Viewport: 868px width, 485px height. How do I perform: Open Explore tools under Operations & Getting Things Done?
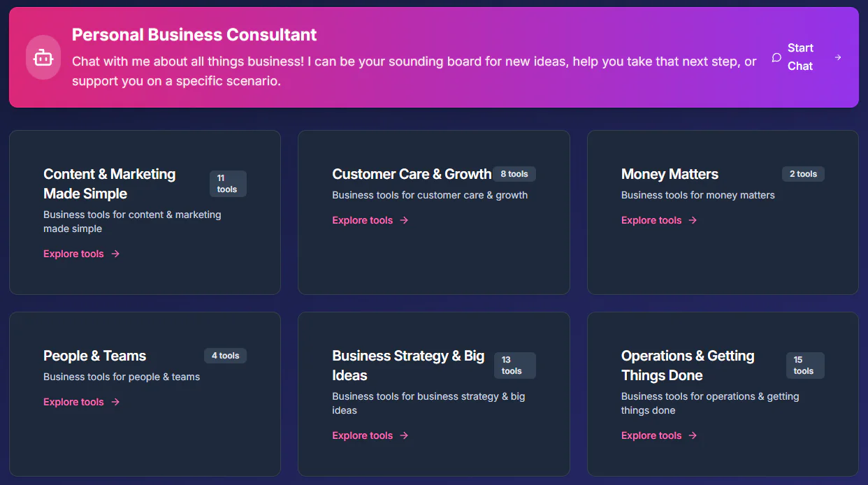tap(651, 435)
